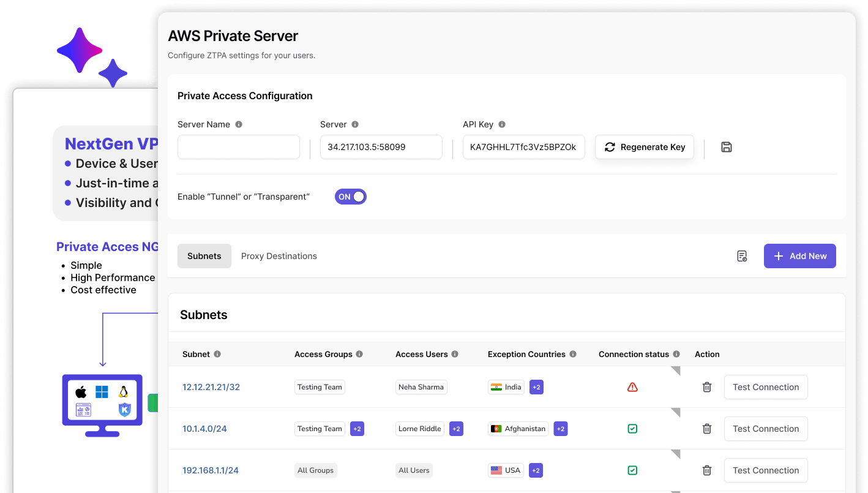Click the empty Server Name input field
This screenshot has height=493, width=868.
click(x=239, y=147)
